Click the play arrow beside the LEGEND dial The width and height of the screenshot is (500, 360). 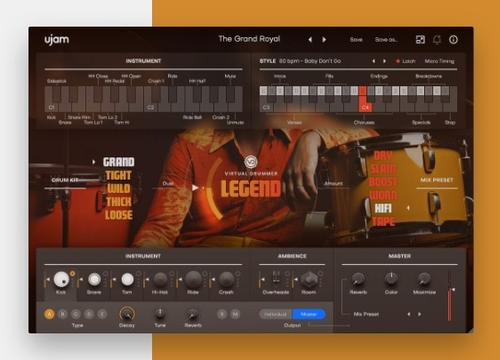pos(195,188)
